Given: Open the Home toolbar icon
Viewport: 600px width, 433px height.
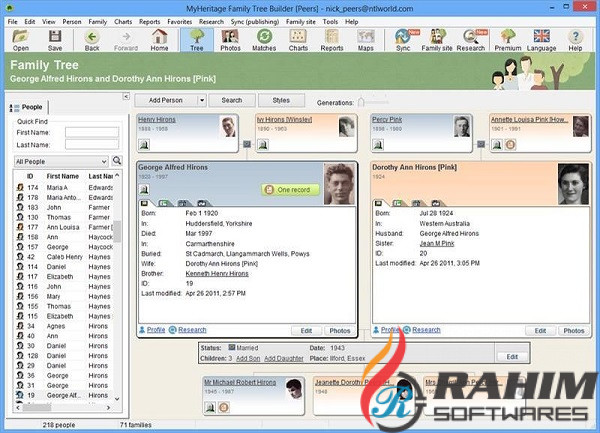Looking at the screenshot, I should click(x=160, y=40).
